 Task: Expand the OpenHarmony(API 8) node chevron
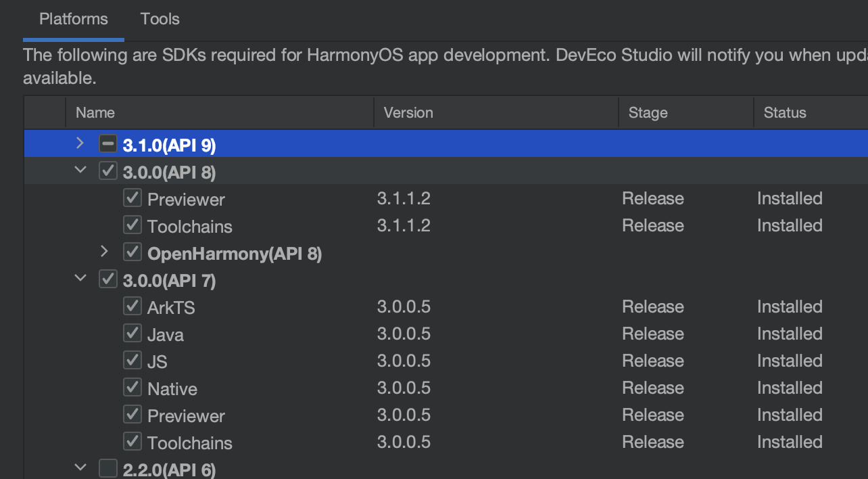pyautogui.click(x=104, y=252)
